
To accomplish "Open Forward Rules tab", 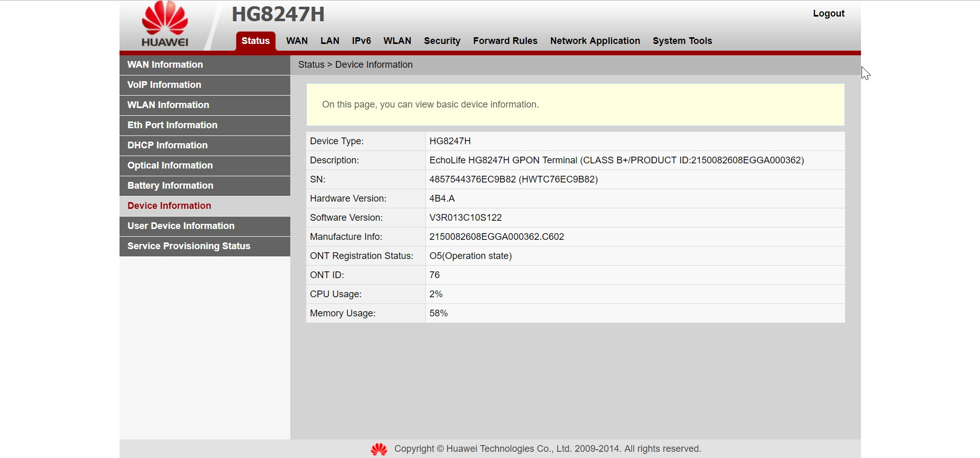I will click(506, 41).
